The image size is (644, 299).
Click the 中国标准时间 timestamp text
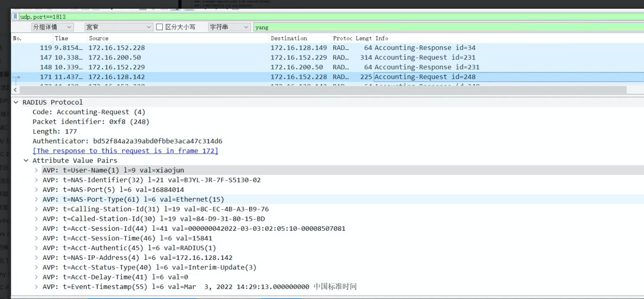tap(335, 287)
